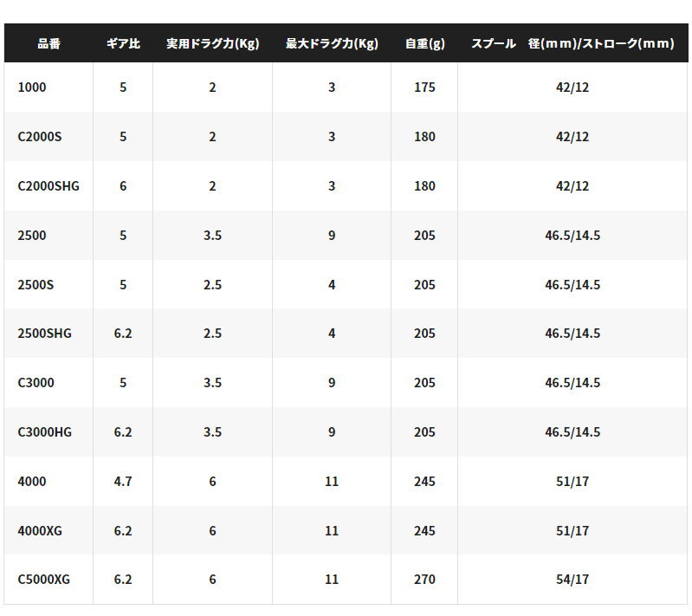Click the 2500SHG model name
692x616 pixels.
coord(44,334)
